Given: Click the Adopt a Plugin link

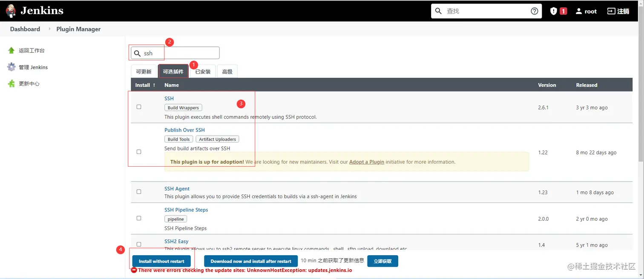Looking at the screenshot, I should pyautogui.click(x=367, y=162).
